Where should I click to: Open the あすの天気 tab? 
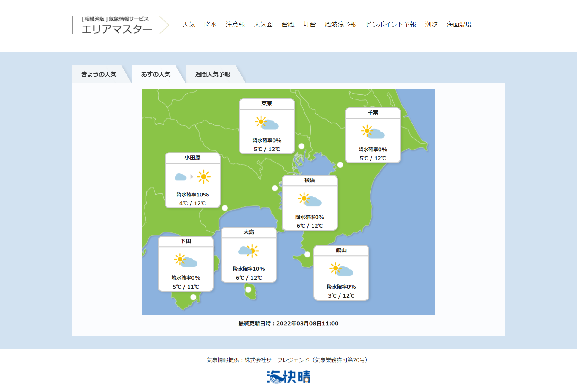click(156, 74)
